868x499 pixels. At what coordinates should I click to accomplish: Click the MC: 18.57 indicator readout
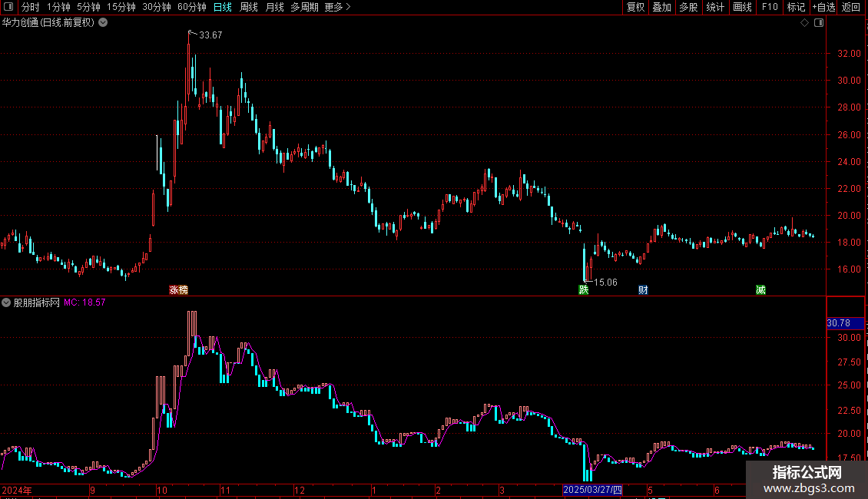point(84,302)
